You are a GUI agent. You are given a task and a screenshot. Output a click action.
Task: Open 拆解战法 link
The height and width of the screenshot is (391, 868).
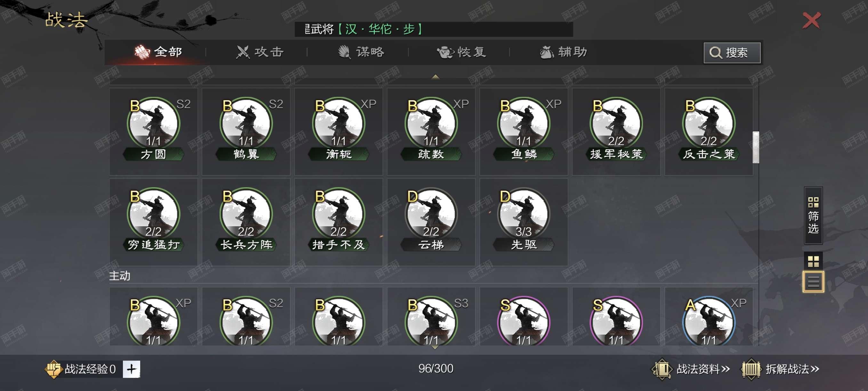point(780,369)
